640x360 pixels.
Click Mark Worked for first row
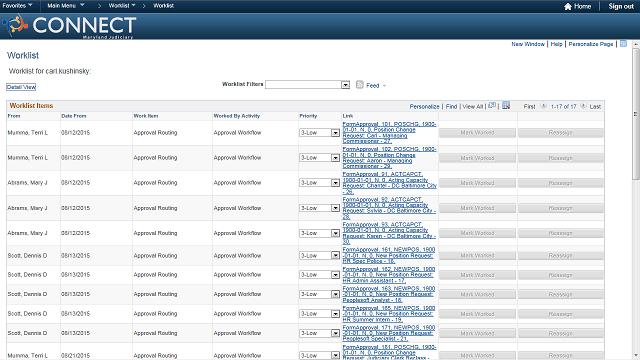(x=477, y=133)
